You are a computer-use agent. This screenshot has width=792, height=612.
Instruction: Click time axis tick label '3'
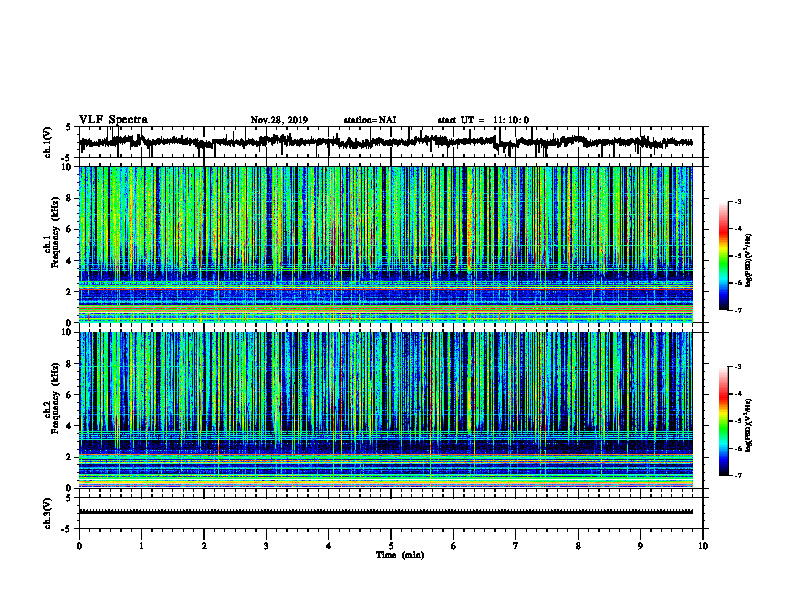coord(266,546)
